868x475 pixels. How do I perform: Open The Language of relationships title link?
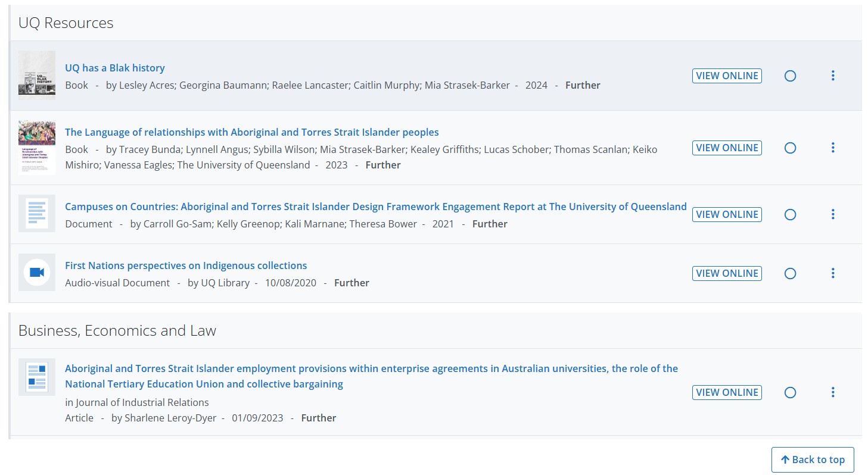click(252, 132)
